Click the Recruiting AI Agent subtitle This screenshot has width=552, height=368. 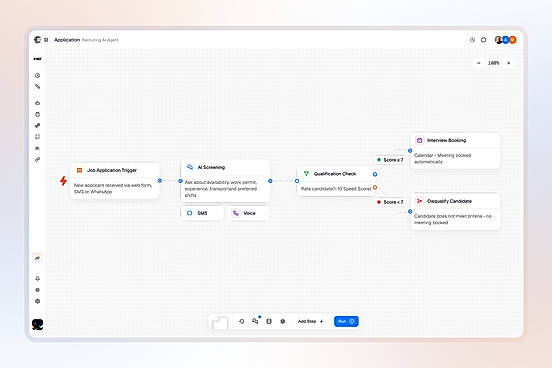(100, 40)
